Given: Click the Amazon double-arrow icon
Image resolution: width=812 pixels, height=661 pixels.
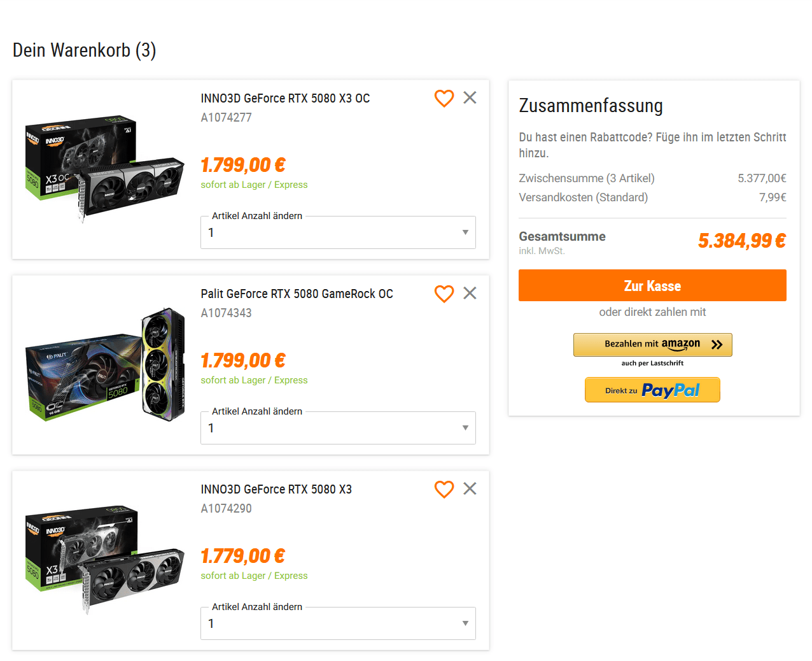Looking at the screenshot, I should 717,345.
